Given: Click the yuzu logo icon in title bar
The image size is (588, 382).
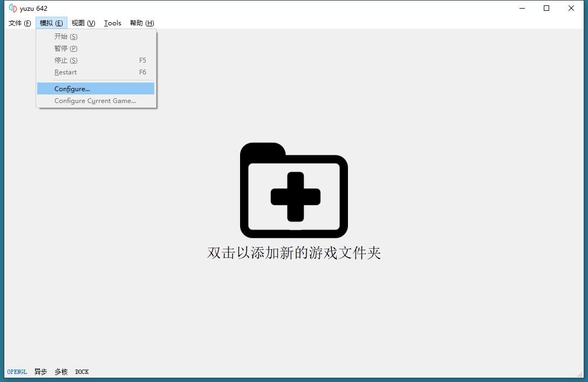Looking at the screenshot, I should (x=13, y=8).
